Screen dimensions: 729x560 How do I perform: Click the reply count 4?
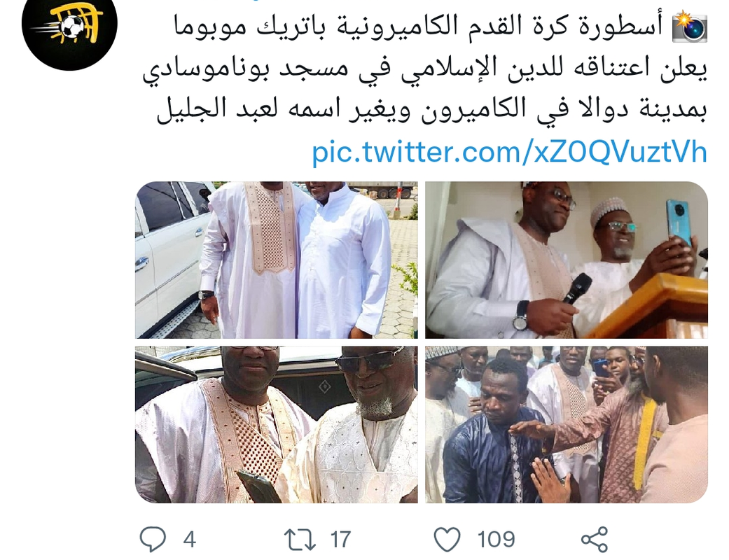[x=189, y=540]
